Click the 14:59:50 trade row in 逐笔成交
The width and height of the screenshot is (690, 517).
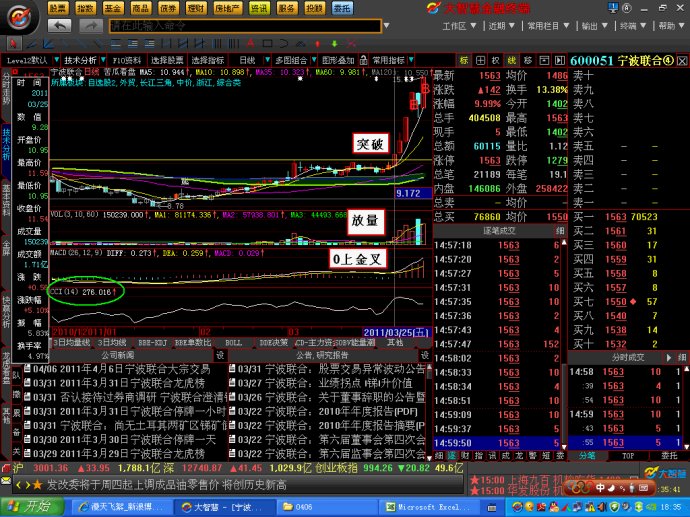tap(499, 443)
